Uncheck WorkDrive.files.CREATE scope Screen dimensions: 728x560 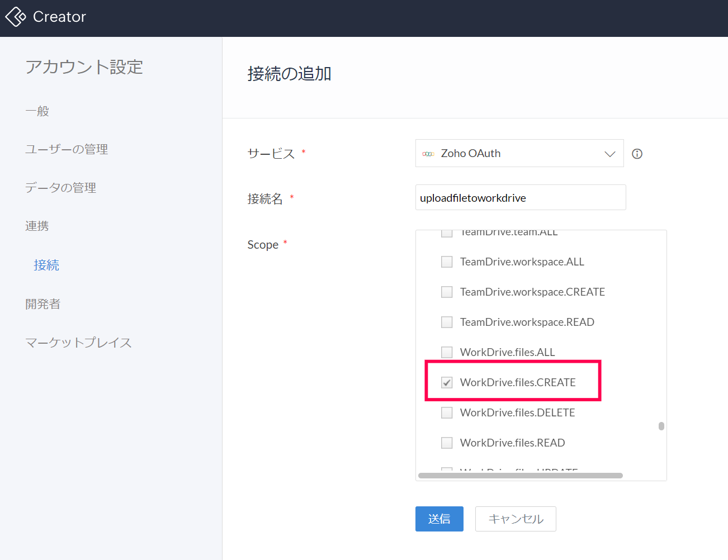tap(447, 383)
